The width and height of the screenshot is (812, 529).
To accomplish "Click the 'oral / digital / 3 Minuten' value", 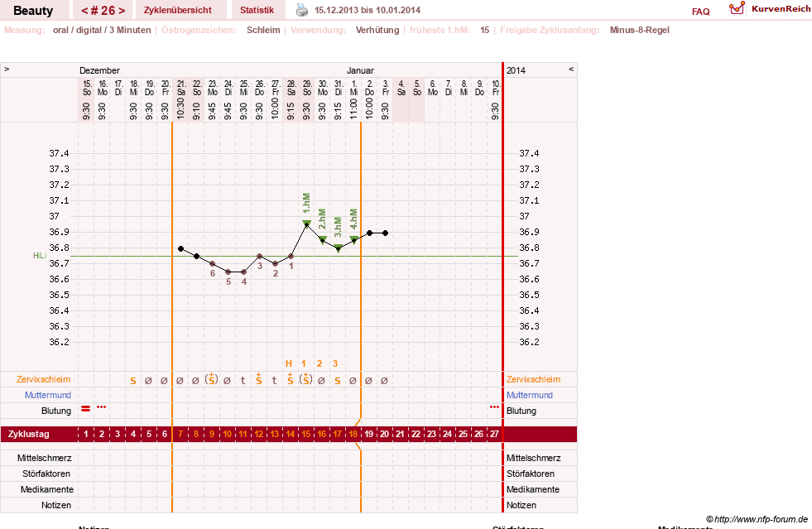I will pyautogui.click(x=102, y=30).
